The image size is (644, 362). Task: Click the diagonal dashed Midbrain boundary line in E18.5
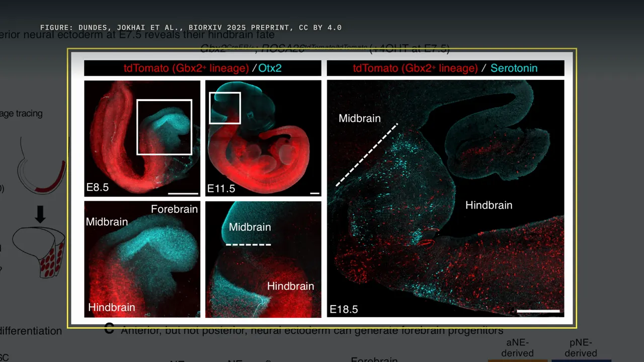[x=367, y=154]
